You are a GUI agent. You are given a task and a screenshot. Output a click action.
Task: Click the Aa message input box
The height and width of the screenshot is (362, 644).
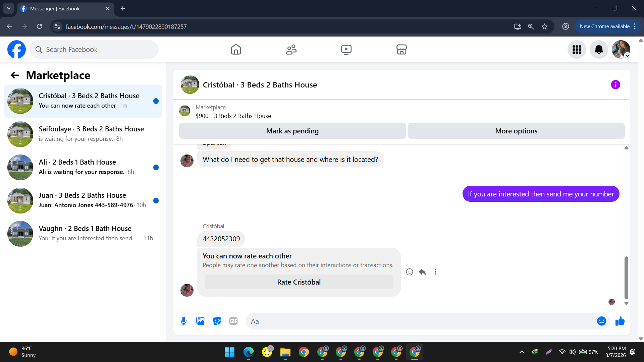click(x=421, y=321)
